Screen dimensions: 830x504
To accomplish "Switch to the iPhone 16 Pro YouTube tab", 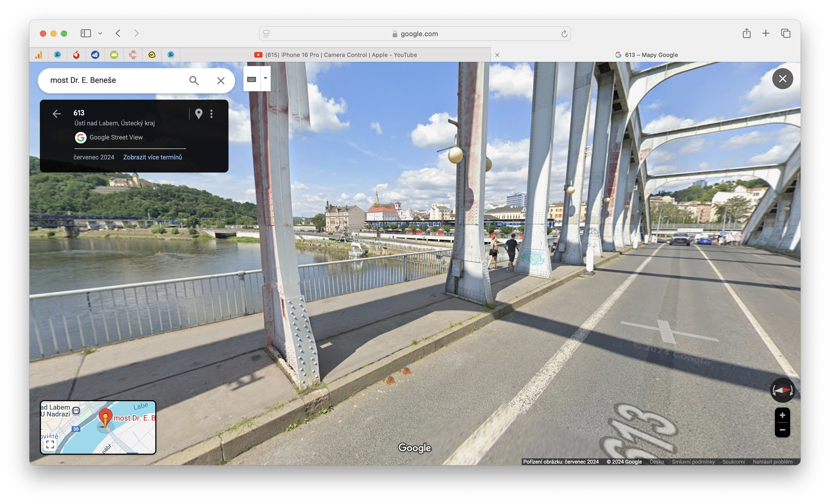I will coord(340,55).
